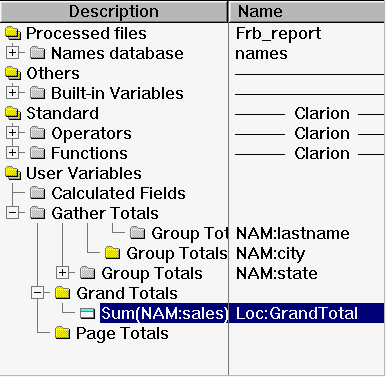Expand the Functions node

click(12, 153)
